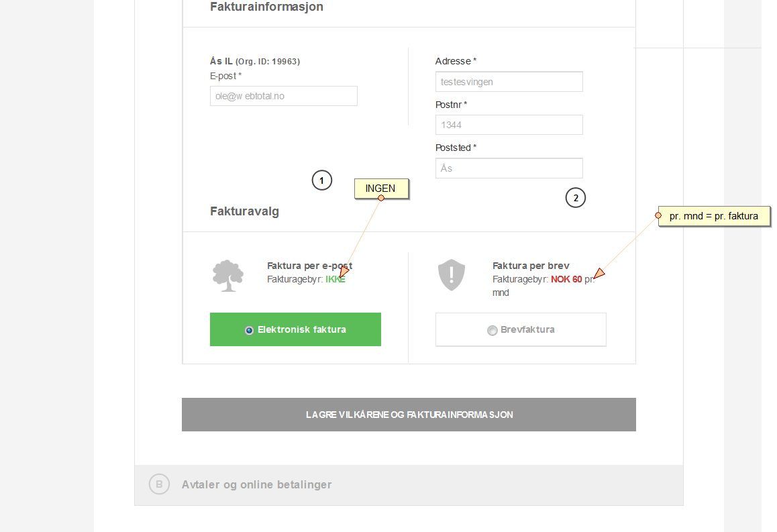This screenshot has width=777, height=532.
Task: Click the Faktura per brev title
Action: pos(531,266)
